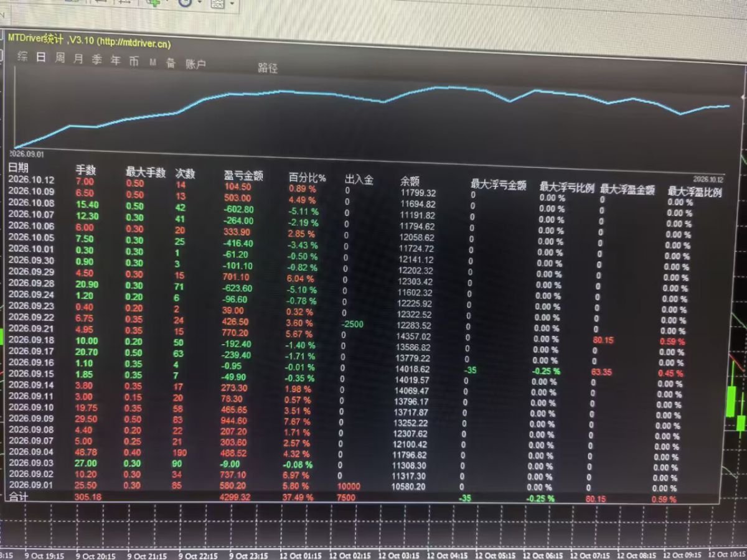Select the 日 daily statistics tab

tap(41, 57)
